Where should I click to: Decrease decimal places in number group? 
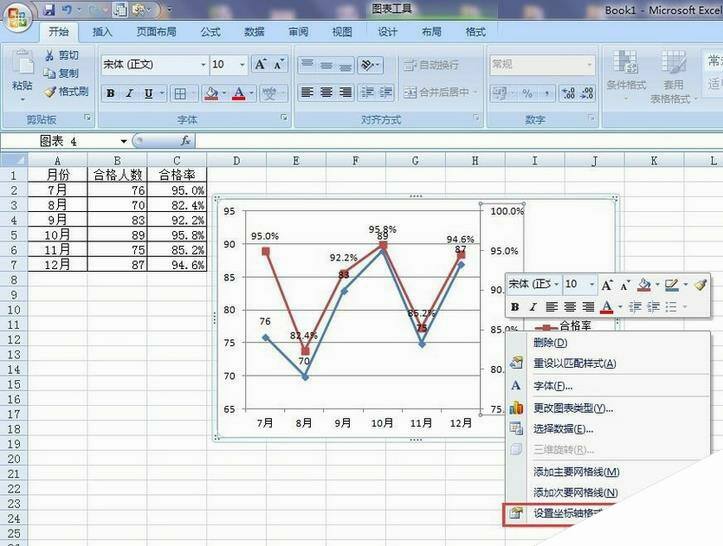587,94
